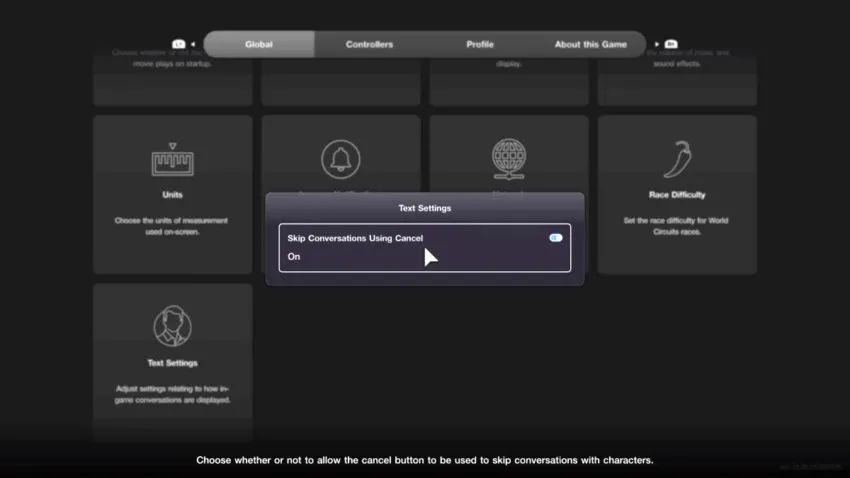Toggle the Skip Conversations Using Cancel switch

pyautogui.click(x=555, y=238)
